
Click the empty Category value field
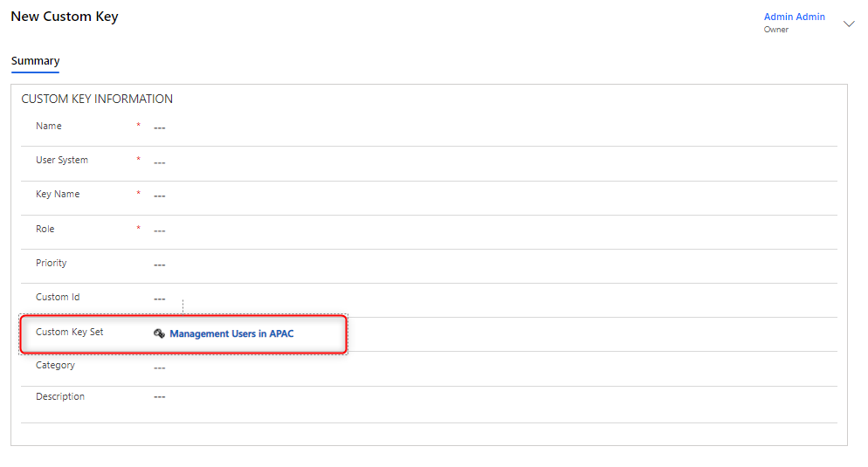(160, 367)
